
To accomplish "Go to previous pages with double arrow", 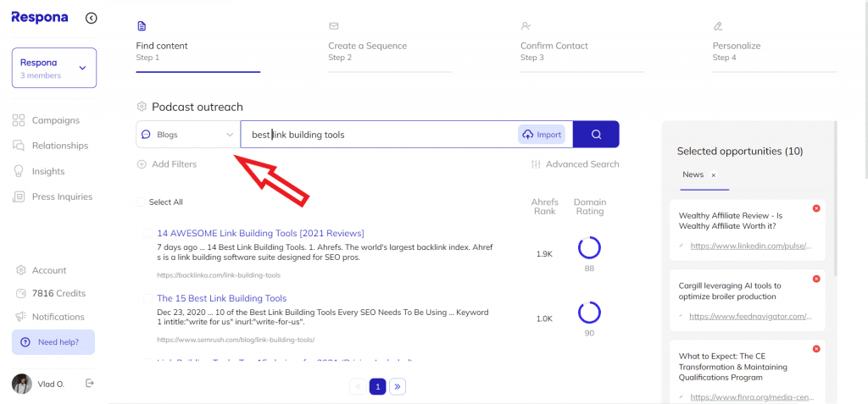I will [358, 387].
